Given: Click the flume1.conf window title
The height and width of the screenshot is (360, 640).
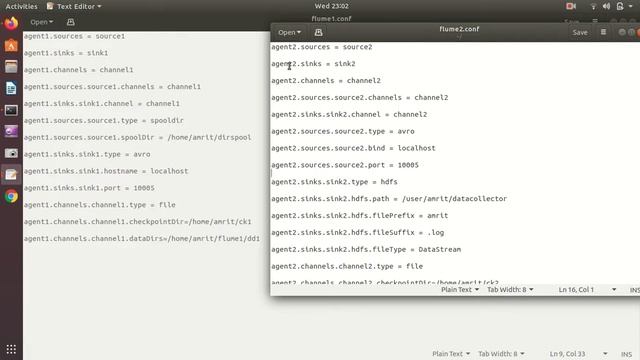Looking at the screenshot, I should click(331, 18).
